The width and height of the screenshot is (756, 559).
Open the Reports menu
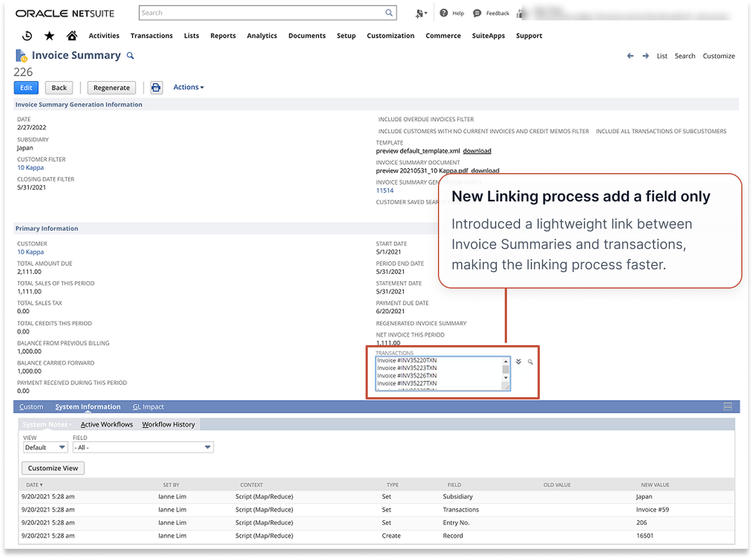pyautogui.click(x=223, y=36)
